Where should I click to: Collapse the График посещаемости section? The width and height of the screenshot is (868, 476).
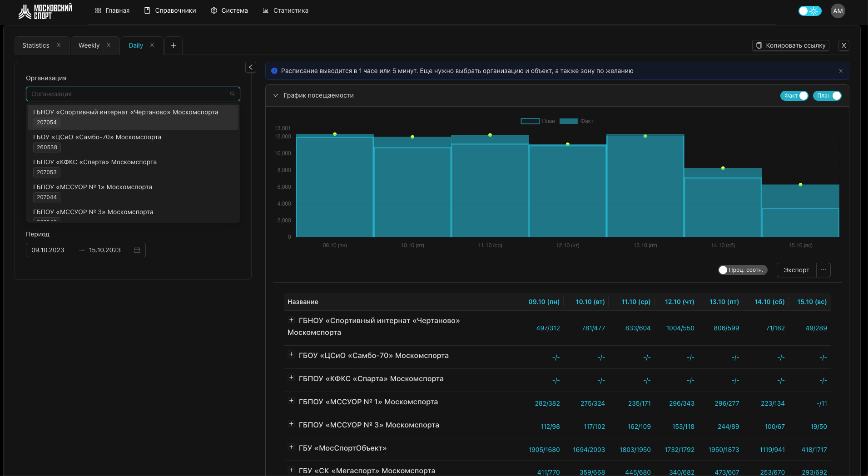tap(275, 95)
